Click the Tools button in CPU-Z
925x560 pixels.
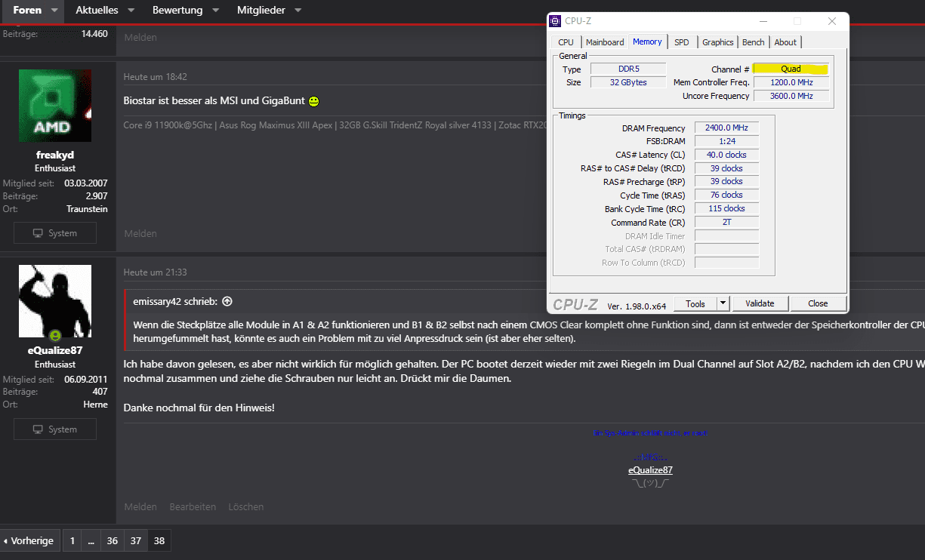(x=695, y=303)
